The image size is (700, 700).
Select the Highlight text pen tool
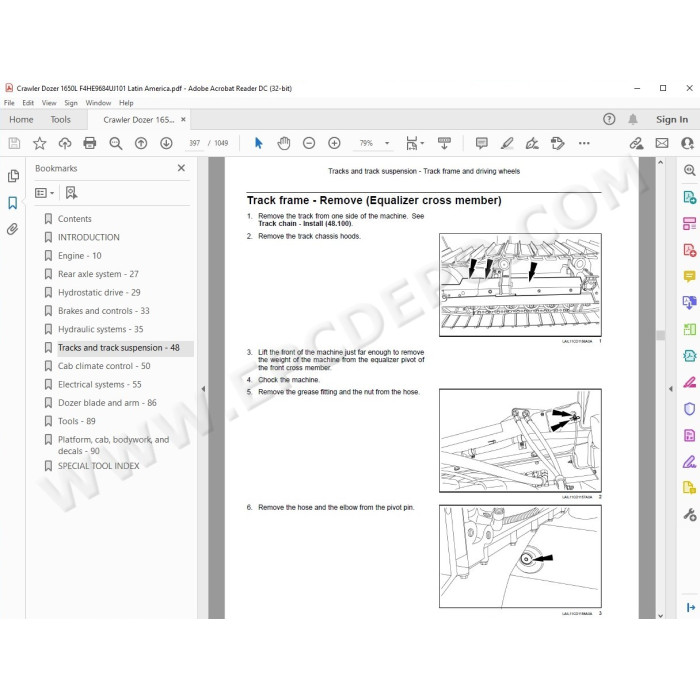coord(507,143)
